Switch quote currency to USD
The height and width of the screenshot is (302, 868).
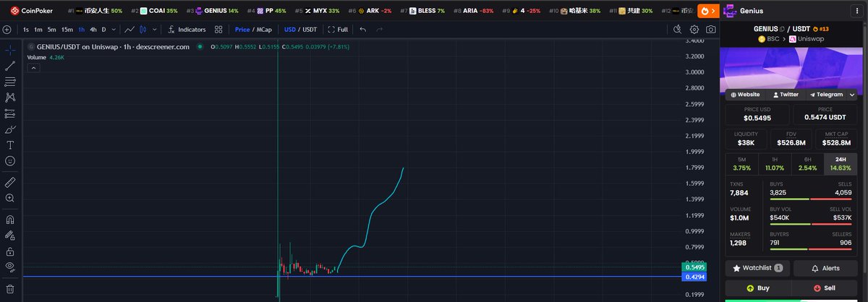[x=290, y=30]
